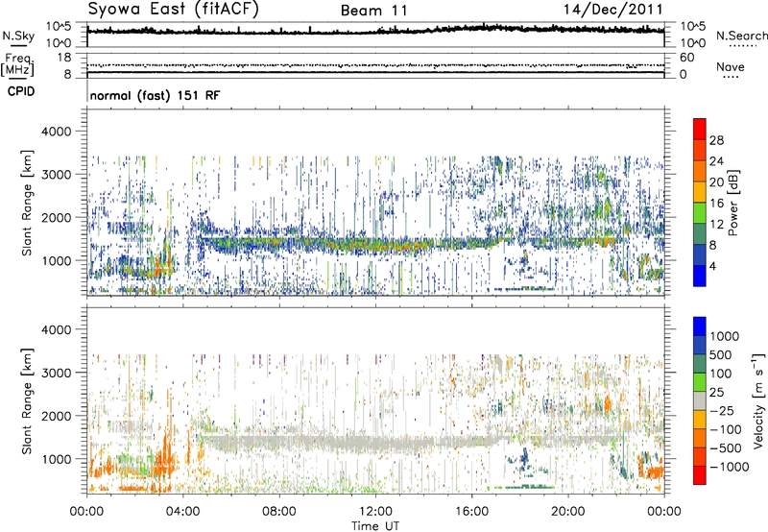This screenshot has height=532, width=768.
Task: Click the backscatter power range-time plot
Action: click(375, 203)
